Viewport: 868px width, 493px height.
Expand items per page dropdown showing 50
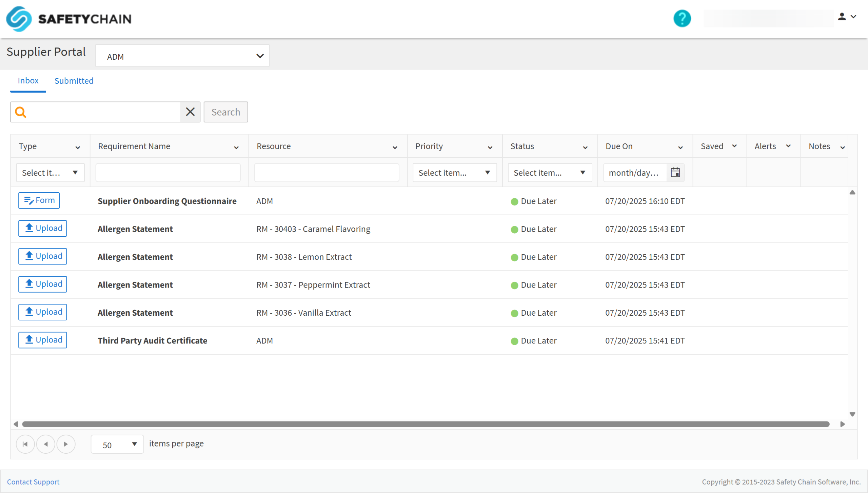coord(117,445)
